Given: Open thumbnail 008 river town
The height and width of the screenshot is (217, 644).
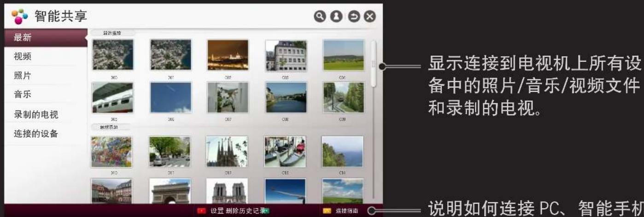Looking at the screenshot, I should pos(286,98).
